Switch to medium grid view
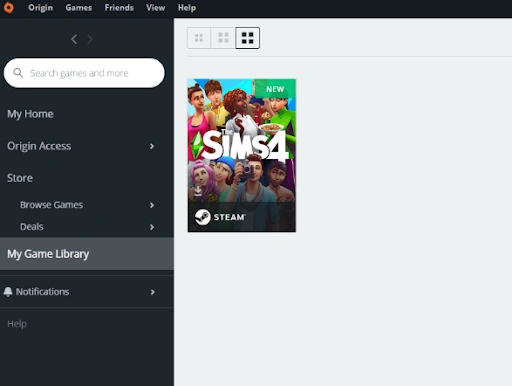 point(223,38)
